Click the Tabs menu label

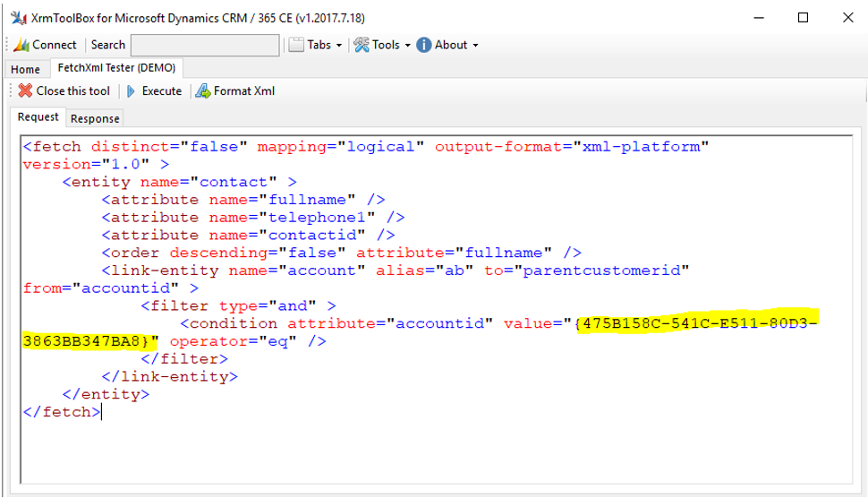[319, 45]
